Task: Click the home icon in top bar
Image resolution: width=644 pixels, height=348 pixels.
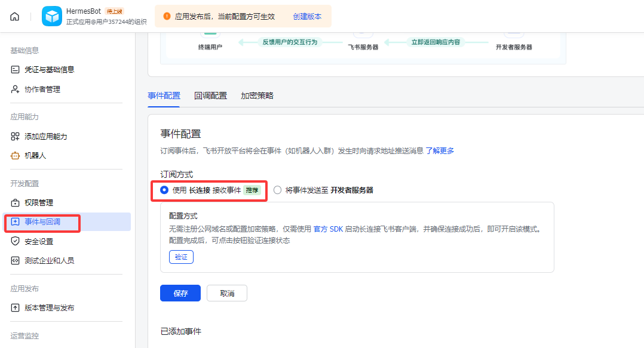Action: (x=15, y=17)
